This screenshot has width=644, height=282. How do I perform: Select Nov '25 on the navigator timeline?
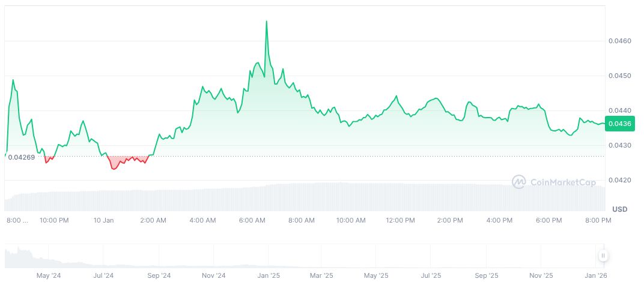pos(541,275)
